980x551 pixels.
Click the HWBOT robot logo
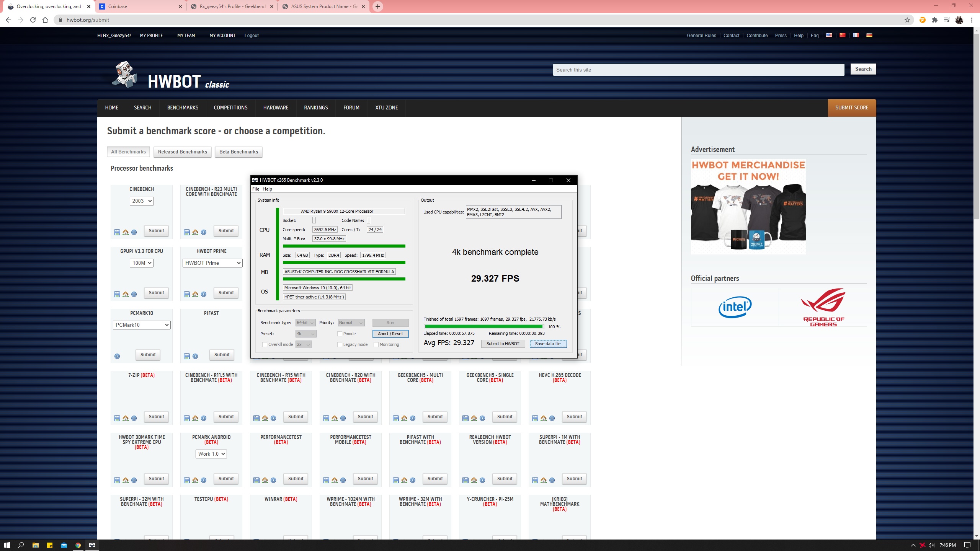(x=125, y=75)
